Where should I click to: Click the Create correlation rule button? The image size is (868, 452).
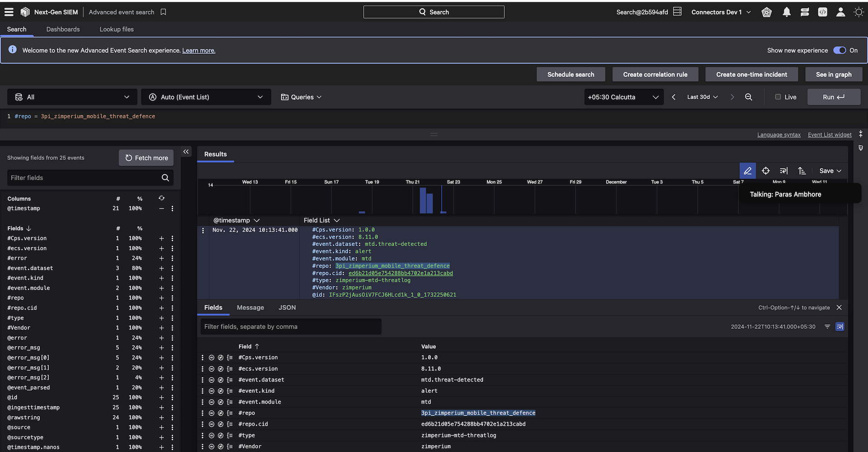click(655, 75)
